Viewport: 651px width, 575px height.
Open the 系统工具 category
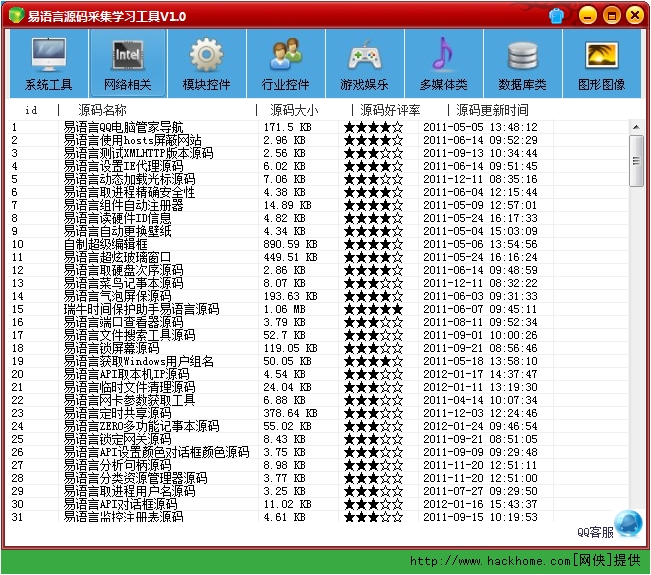(49, 64)
